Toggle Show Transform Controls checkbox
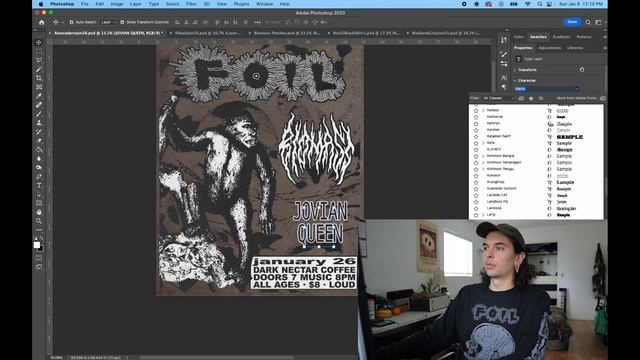640x360 pixels. (x=122, y=22)
